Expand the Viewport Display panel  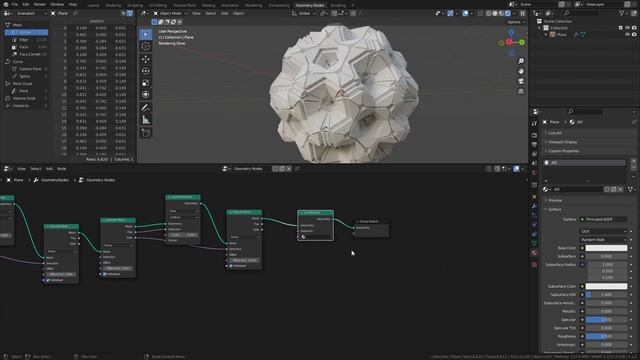tap(562, 142)
